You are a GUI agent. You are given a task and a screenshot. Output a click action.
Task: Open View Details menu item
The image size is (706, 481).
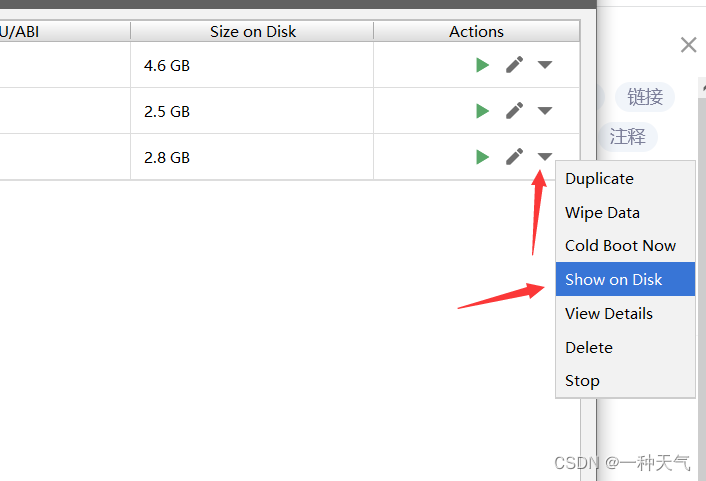pyautogui.click(x=608, y=314)
